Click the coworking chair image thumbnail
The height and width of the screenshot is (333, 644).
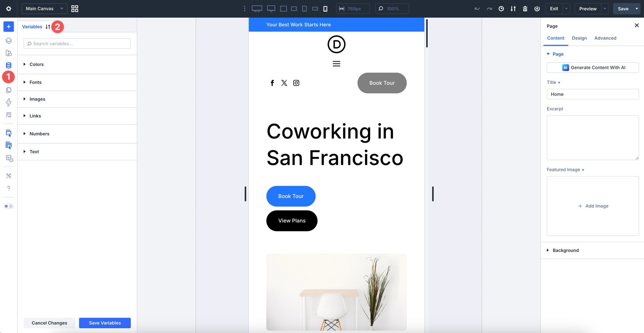(336, 292)
